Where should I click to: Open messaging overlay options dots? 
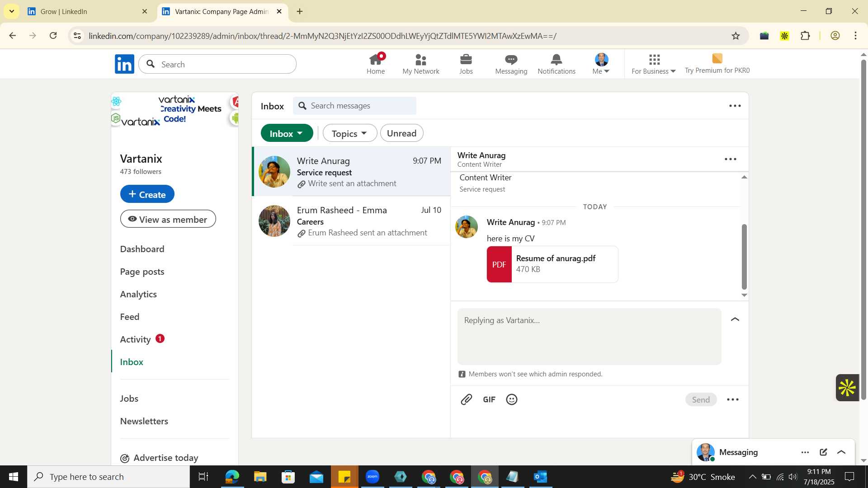click(x=805, y=452)
